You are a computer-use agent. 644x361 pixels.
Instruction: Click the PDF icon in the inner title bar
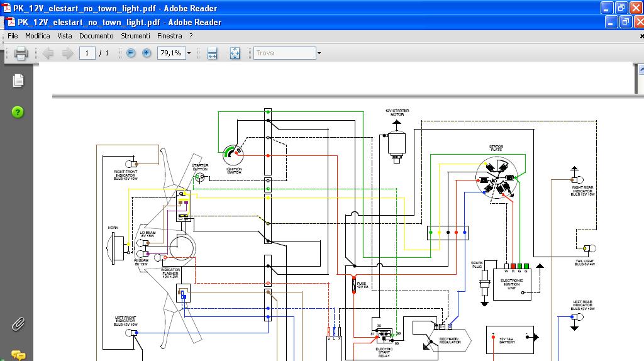[11, 22]
